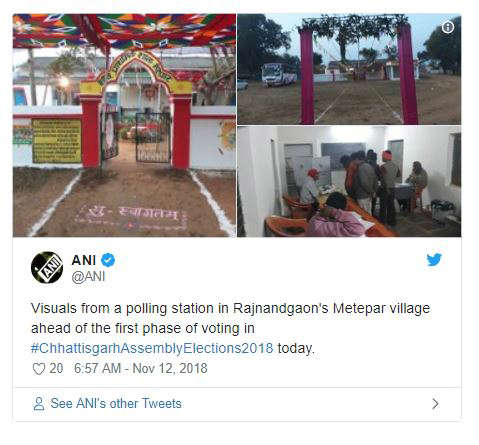Open the 6:57 AM - Nov 12, 2018 timestamp
479x445 pixels.
(x=141, y=368)
